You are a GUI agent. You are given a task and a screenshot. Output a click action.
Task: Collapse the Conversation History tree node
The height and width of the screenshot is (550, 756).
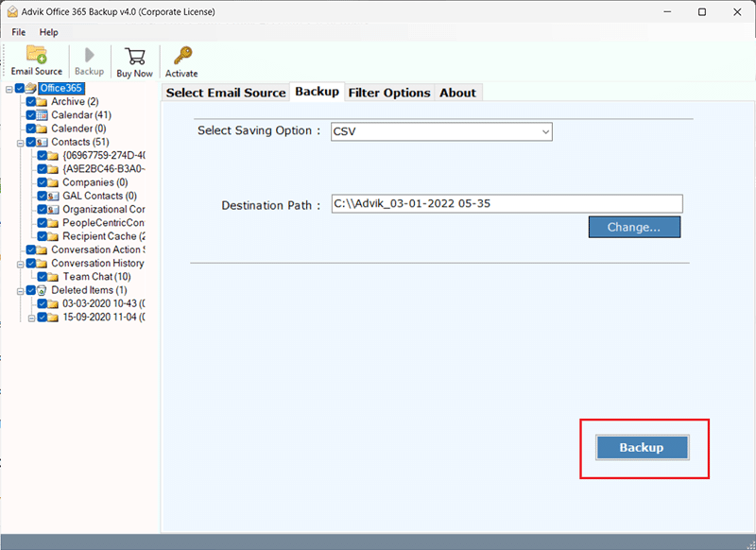(20, 265)
